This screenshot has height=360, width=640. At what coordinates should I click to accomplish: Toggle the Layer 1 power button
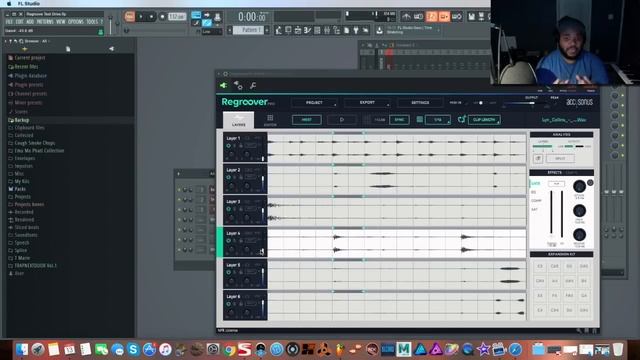(x=229, y=146)
